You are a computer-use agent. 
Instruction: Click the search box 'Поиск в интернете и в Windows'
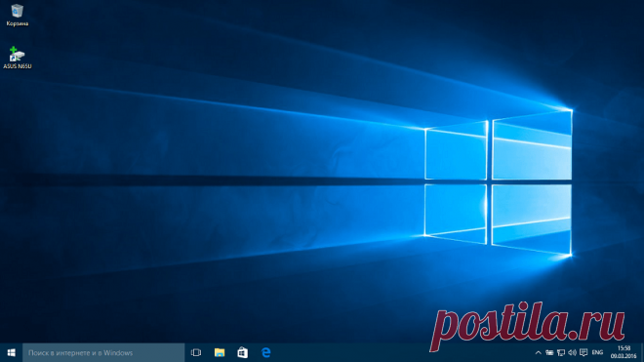tap(103, 352)
